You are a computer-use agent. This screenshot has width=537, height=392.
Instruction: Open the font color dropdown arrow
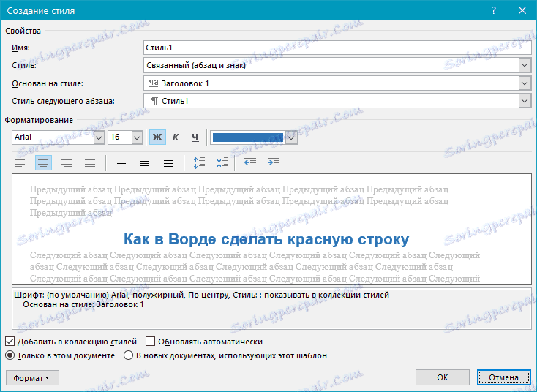pos(291,137)
